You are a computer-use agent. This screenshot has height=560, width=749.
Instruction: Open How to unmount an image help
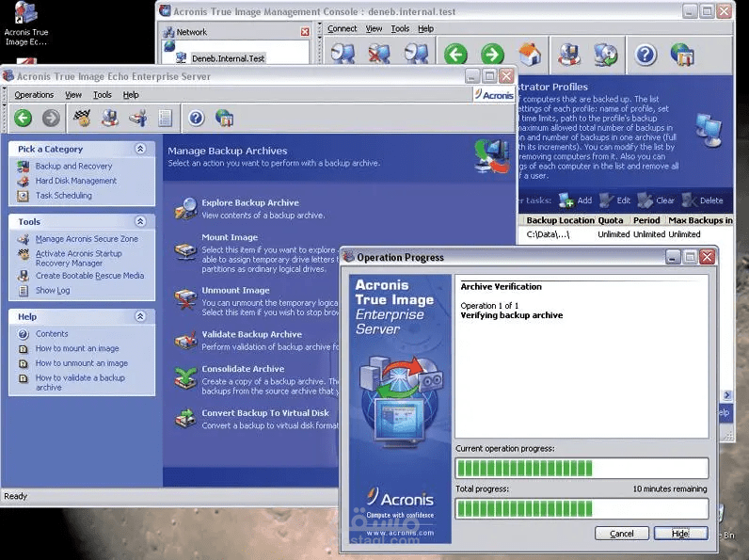tap(82, 363)
